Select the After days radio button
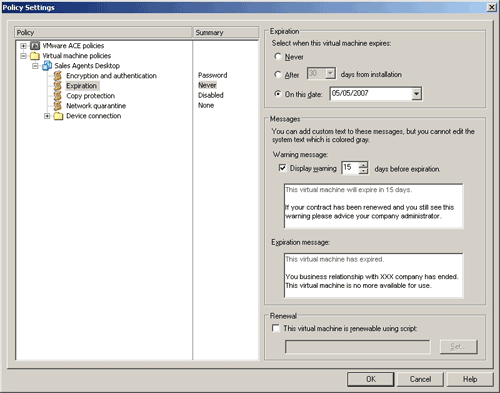 (278, 74)
